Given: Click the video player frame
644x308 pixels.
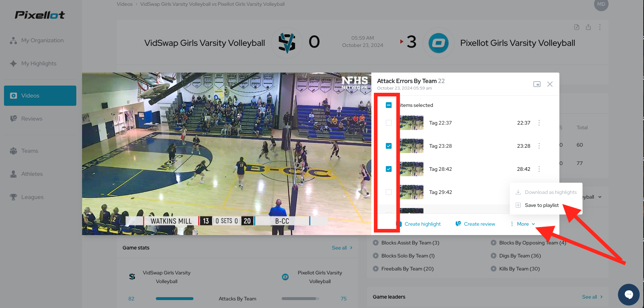Looking at the screenshot, I should (227, 154).
